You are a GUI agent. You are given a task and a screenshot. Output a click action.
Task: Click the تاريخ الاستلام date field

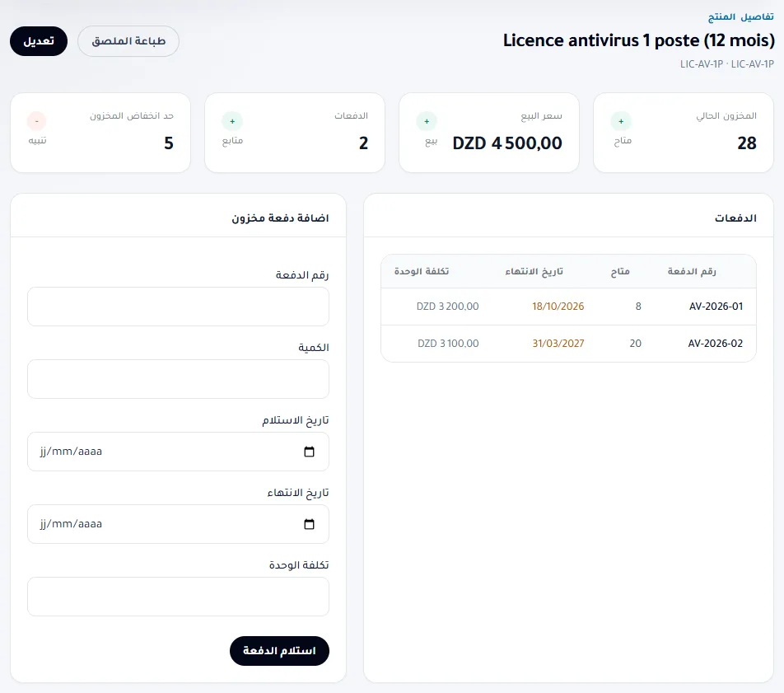coord(178,452)
